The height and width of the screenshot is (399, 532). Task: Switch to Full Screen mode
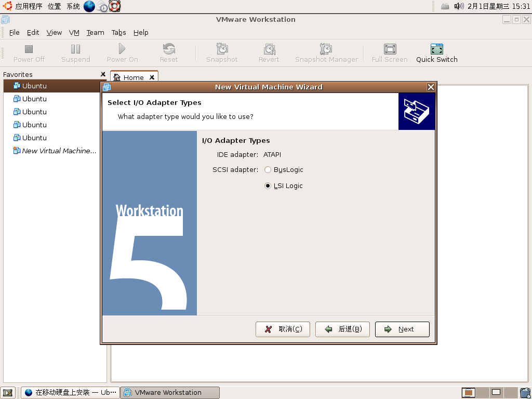click(x=390, y=54)
